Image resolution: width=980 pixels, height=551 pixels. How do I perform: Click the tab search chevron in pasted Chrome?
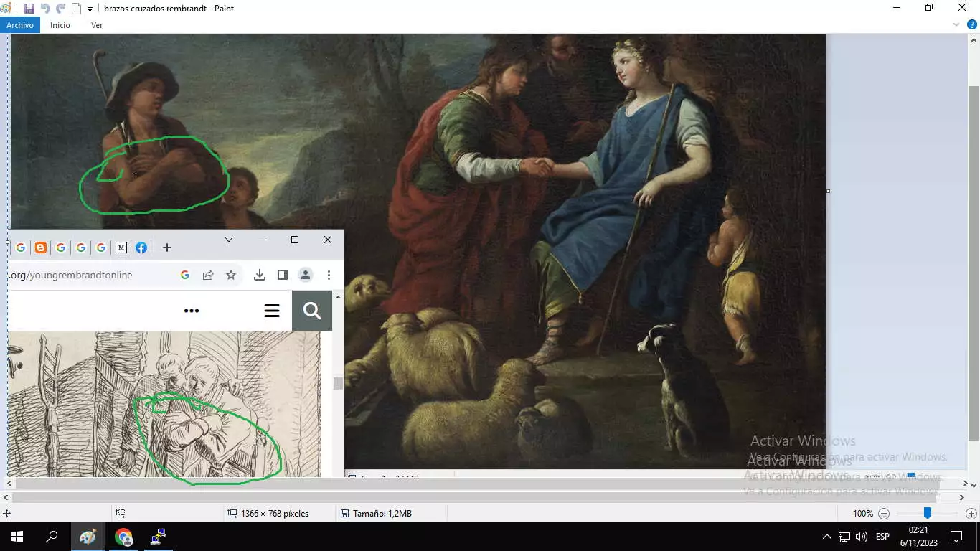(229, 240)
